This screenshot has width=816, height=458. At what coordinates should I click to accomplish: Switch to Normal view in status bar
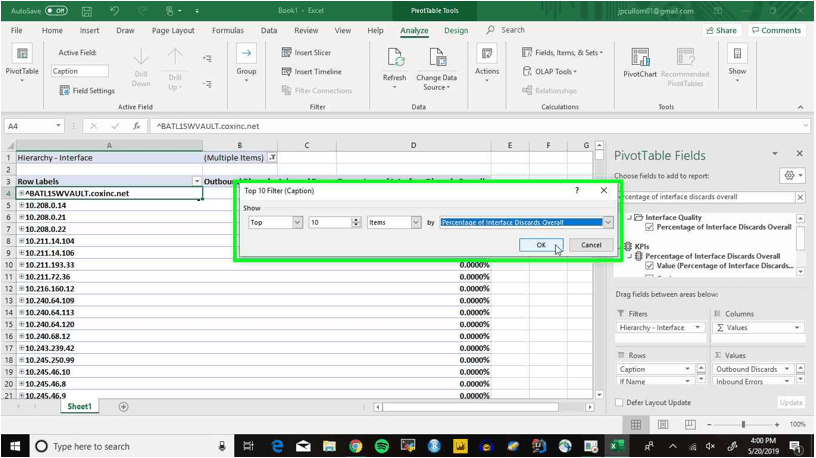coord(636,425)
